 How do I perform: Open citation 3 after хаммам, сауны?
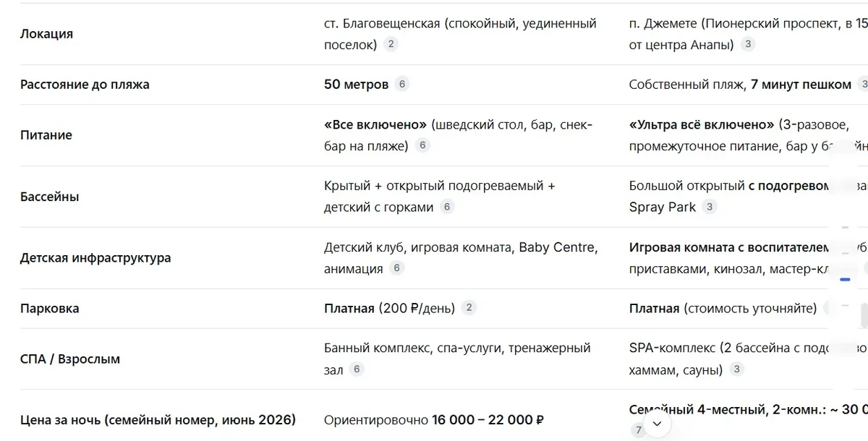pyautogui.click(x=736, y=370)
